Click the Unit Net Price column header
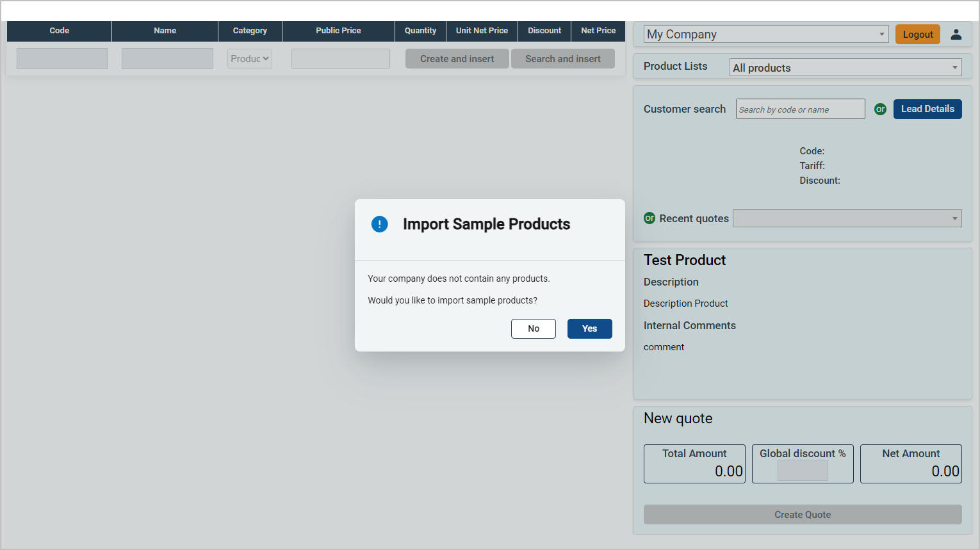 [x=482, y=31]
